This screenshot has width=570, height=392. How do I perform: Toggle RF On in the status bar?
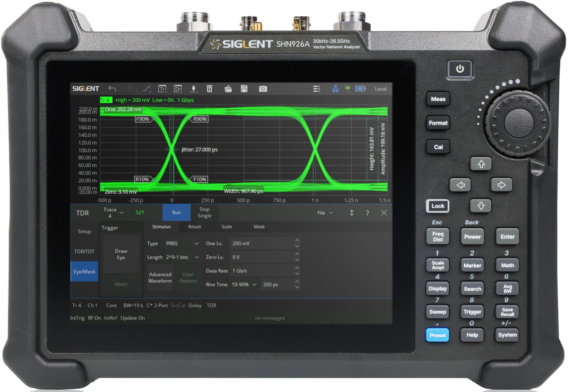click(94, 318)
